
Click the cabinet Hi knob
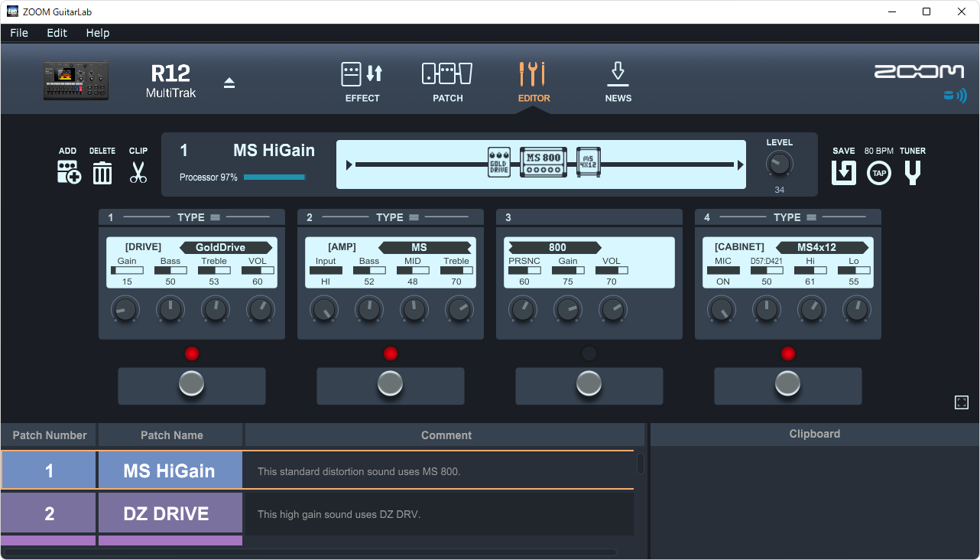tap(811, 310)
